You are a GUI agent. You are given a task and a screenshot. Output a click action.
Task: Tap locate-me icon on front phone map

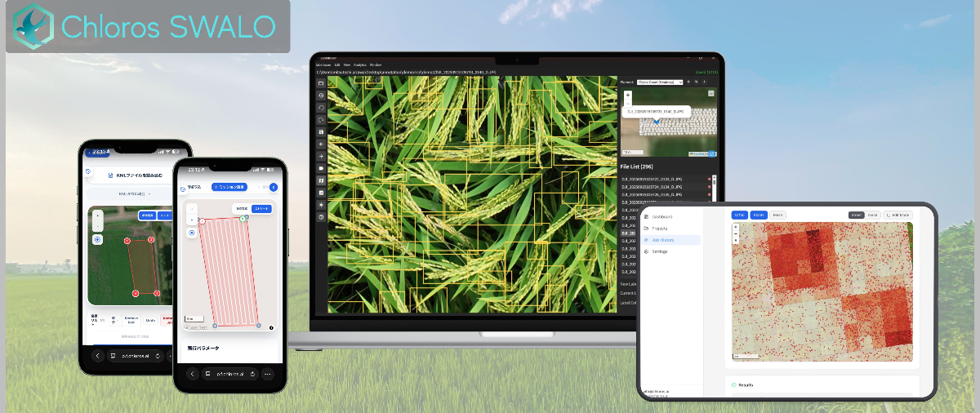192,233
